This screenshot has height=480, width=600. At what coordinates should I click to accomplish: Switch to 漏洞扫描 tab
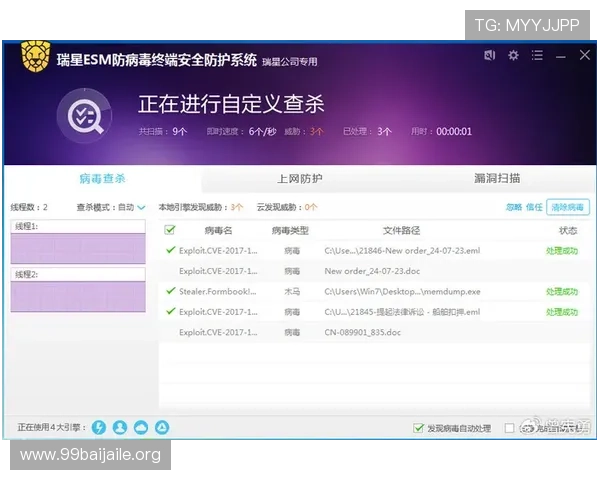(x=497, y=178)
